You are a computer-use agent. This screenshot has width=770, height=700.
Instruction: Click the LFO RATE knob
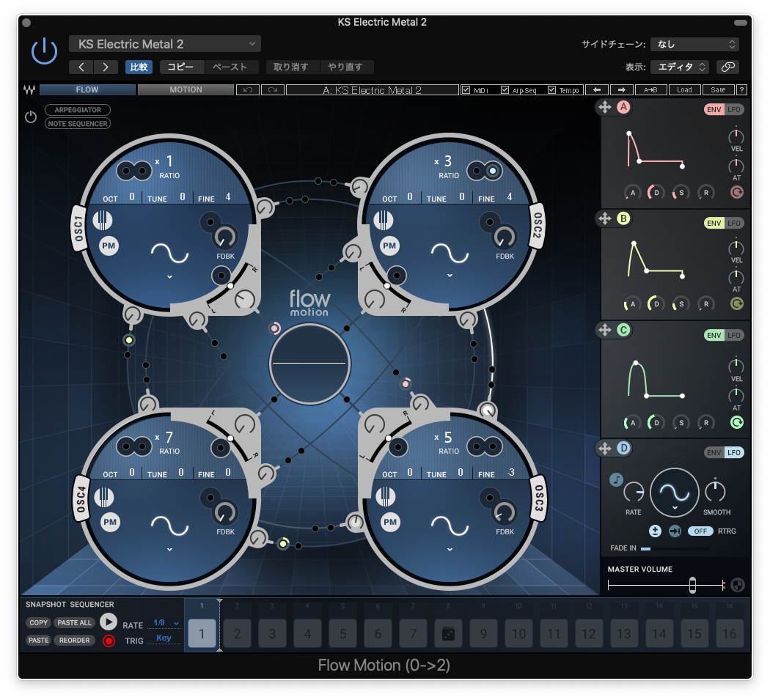(x=634, y=491)
